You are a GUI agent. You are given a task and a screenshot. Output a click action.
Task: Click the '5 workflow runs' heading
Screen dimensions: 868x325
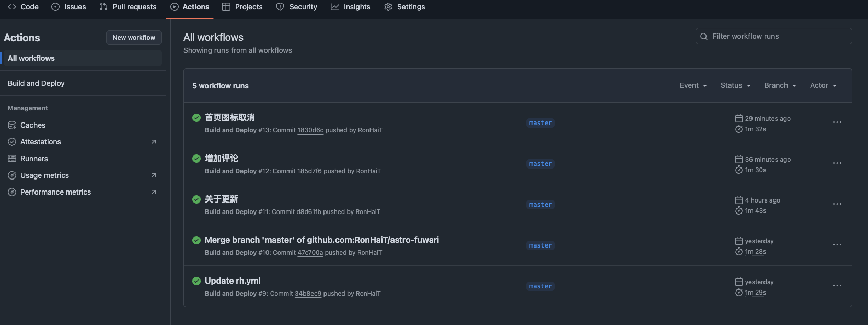pos(221,86)
